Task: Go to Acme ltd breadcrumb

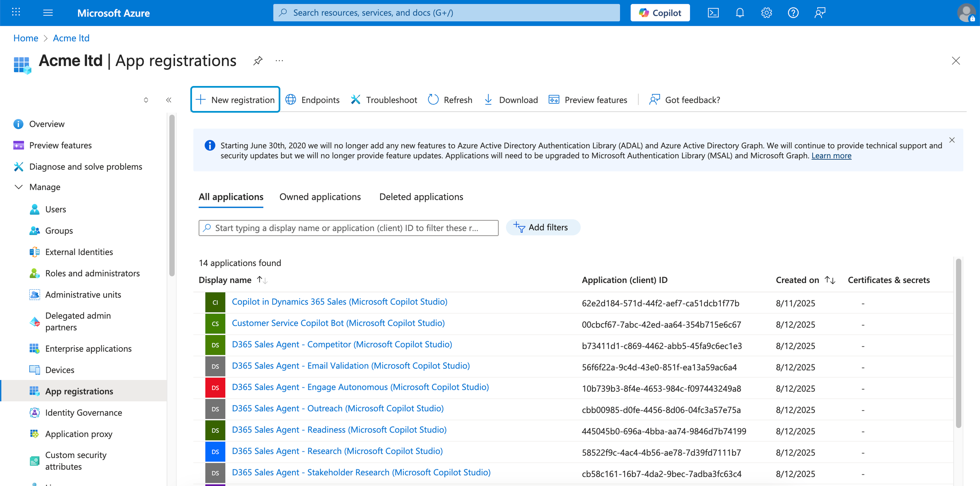Action: [71, 38]
